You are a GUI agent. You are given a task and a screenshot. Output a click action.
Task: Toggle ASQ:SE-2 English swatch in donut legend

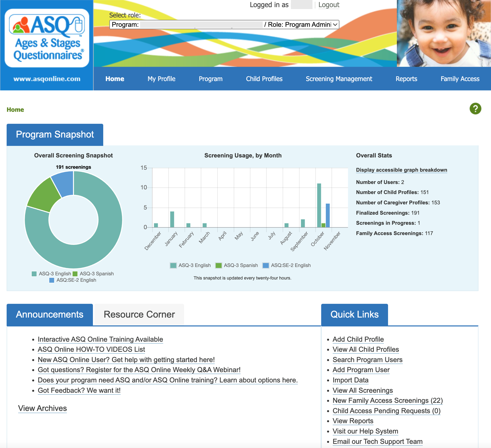(x=52, y=280)
